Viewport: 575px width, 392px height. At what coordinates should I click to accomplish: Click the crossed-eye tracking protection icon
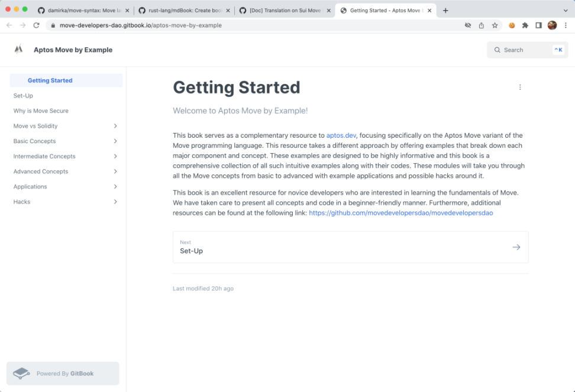tap(468, 25)
